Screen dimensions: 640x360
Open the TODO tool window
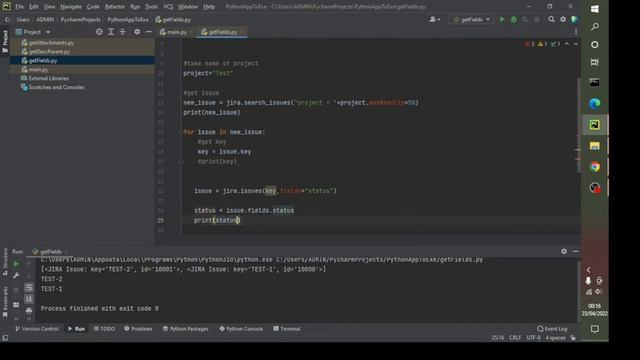tap(104, 329)
